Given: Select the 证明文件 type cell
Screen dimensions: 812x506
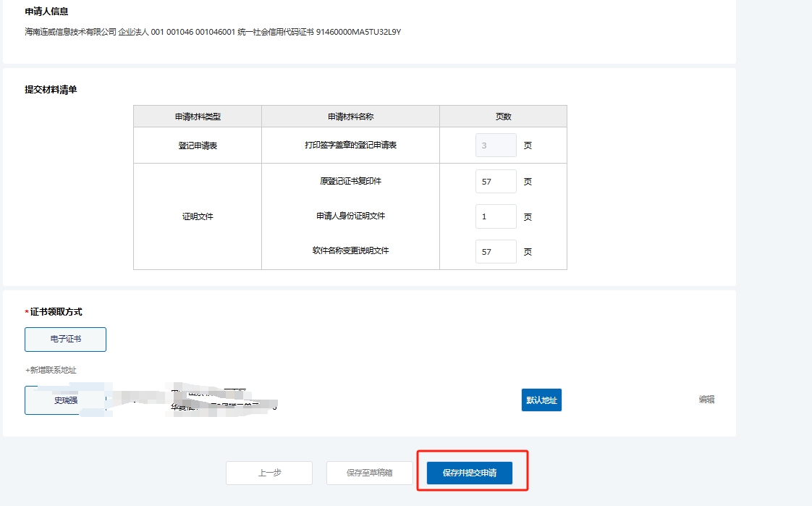Looking at the screenshot, I should (x=198, y=216).
